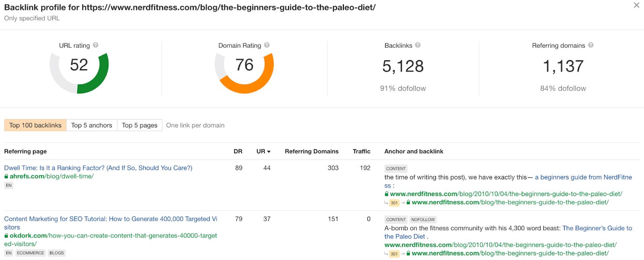Open the Domain Rating help tooltip
Screen dimensions: 644x260
(268, 46)
